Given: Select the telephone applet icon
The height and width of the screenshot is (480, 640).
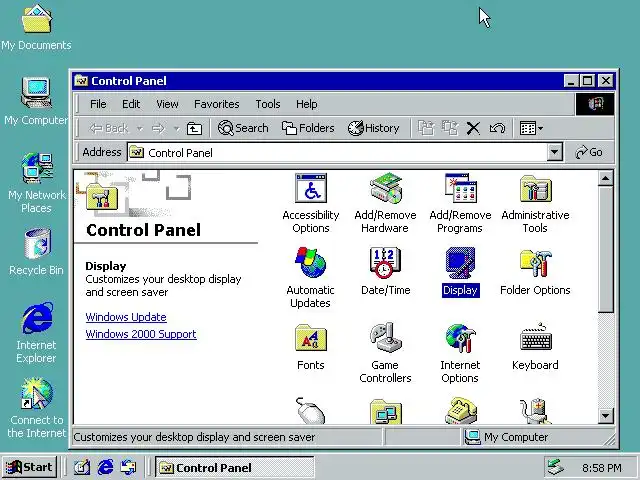Looking at the screenshot, I should [x=460, y=411].
